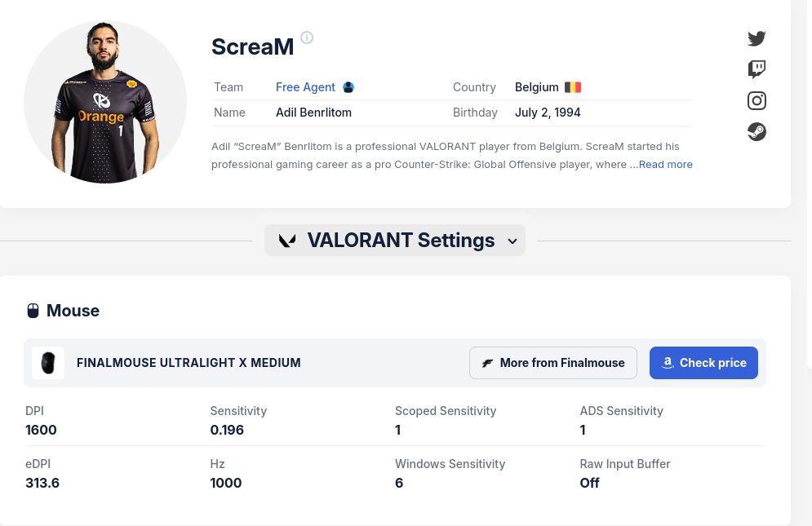Viewport: 812px width, 526px height.
Task: Click the Finalmouse mouse product thumbnail
Action: (x=48, y=363)
